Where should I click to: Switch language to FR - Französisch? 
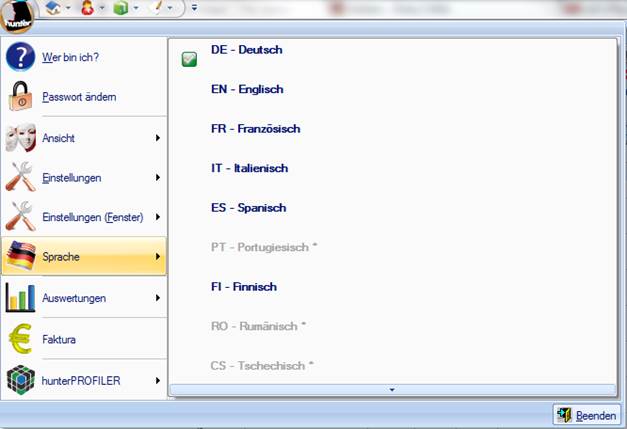pos(255,129)
